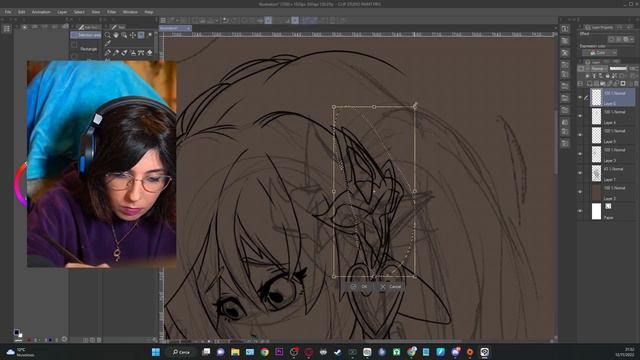The height and width of the screenshot is (360, 640).
Task: Open the Edit menu
Action: click(x=22, y=12)
